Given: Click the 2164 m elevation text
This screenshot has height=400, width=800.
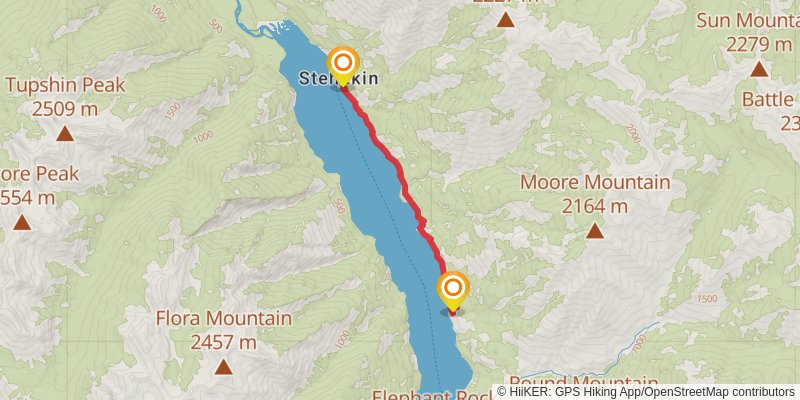Looking at the screenshot, I should 595,207.
